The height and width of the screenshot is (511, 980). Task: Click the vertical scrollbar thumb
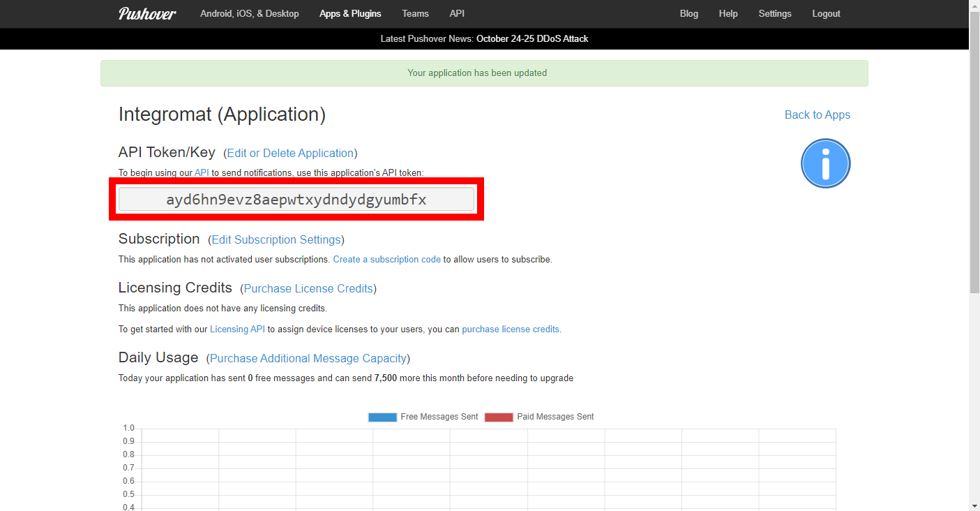coord(974,152)
